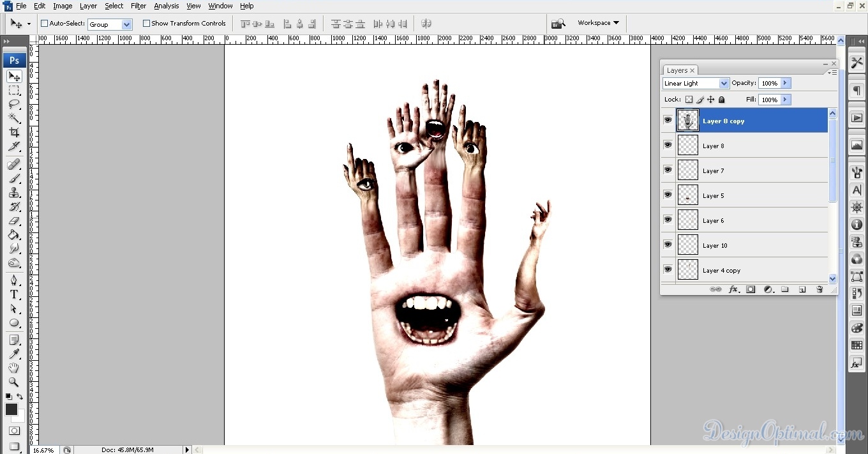Select the Ellipse shape tool
868x454 pixels.
coord(14,323)
